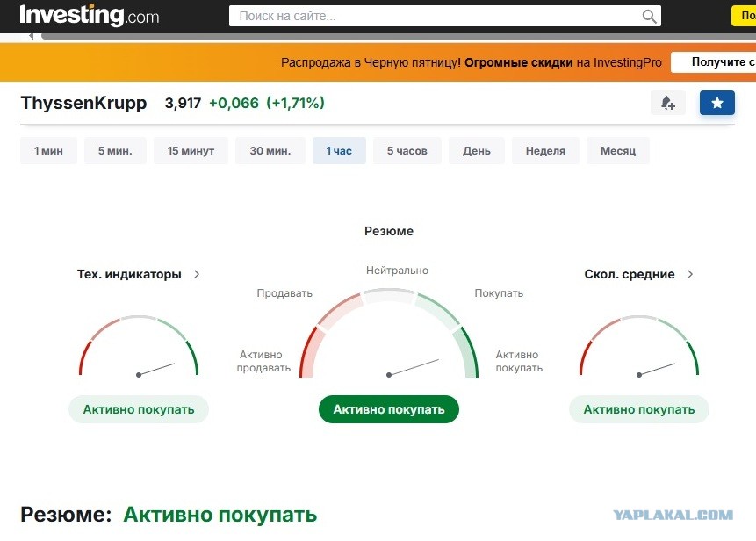The width and height of the screenshot is (756, 541).
Task: Select the 5 мин. timeframe tab
Action: pyautogui.click(x=115, y=150)
